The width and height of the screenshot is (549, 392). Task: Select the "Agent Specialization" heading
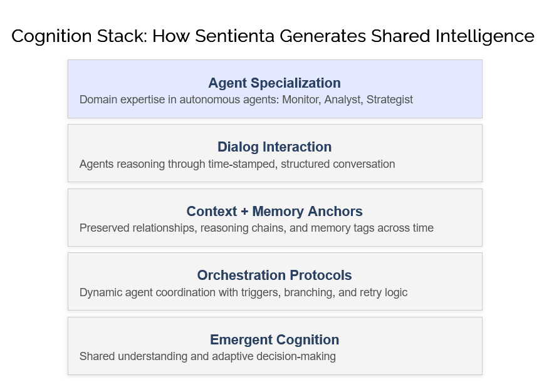[x=274, y=83]
